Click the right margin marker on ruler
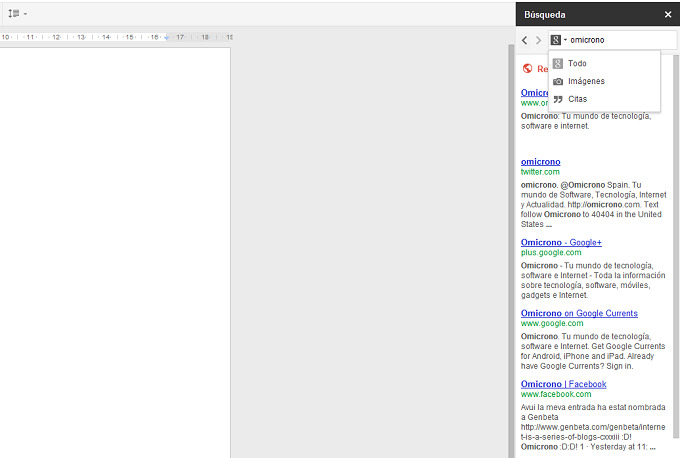 (167, 37)
